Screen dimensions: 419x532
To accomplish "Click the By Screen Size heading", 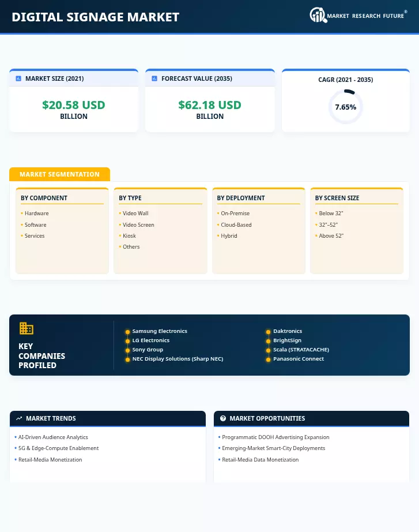I will pyautogui.click(x=337, y=198).
